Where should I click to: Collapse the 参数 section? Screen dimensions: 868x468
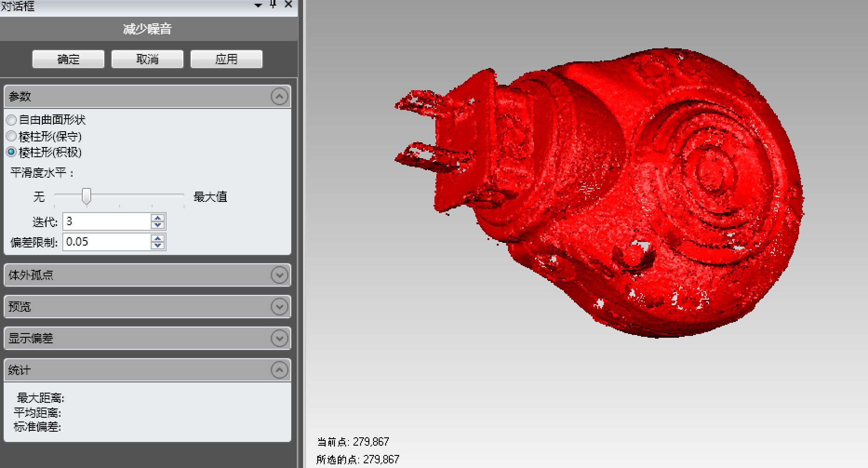[279, 97]
